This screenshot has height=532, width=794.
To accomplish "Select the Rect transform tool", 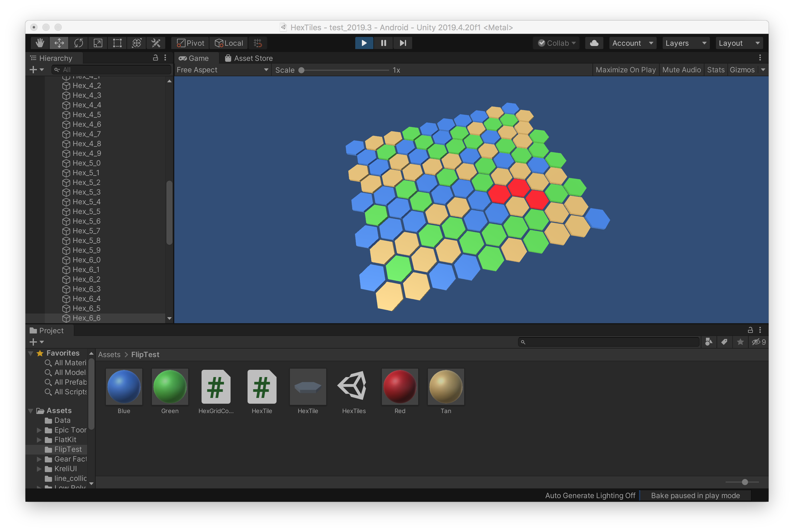I will 117,43.
